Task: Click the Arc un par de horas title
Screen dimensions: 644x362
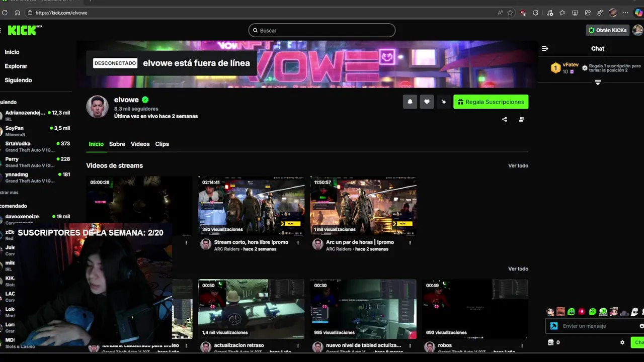Action: point(360,242)
